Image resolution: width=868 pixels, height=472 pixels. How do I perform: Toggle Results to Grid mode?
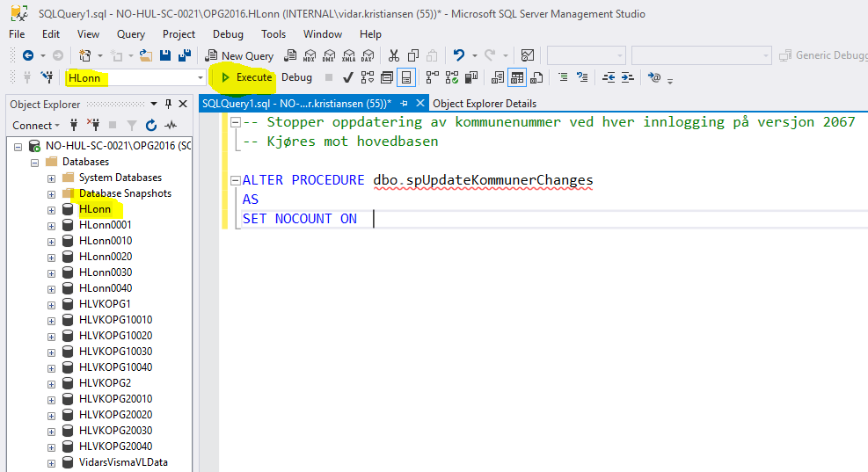517,77
